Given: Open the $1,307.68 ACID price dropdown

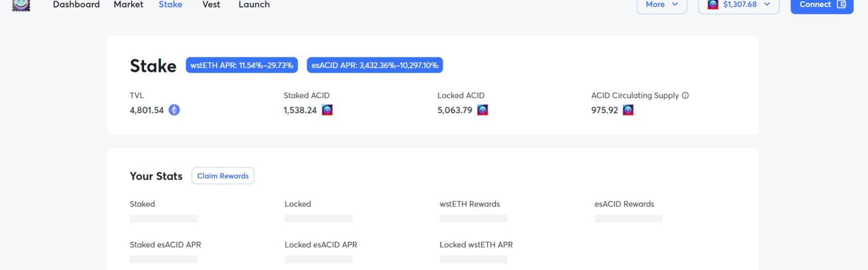Looking at the screenshot, I should (x=738, y=5).
